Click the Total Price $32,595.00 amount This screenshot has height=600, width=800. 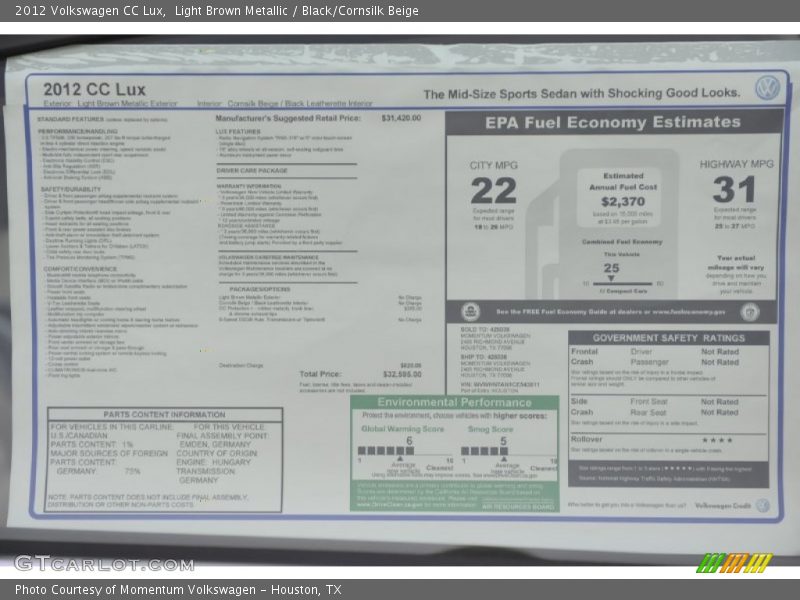point(401,374)
